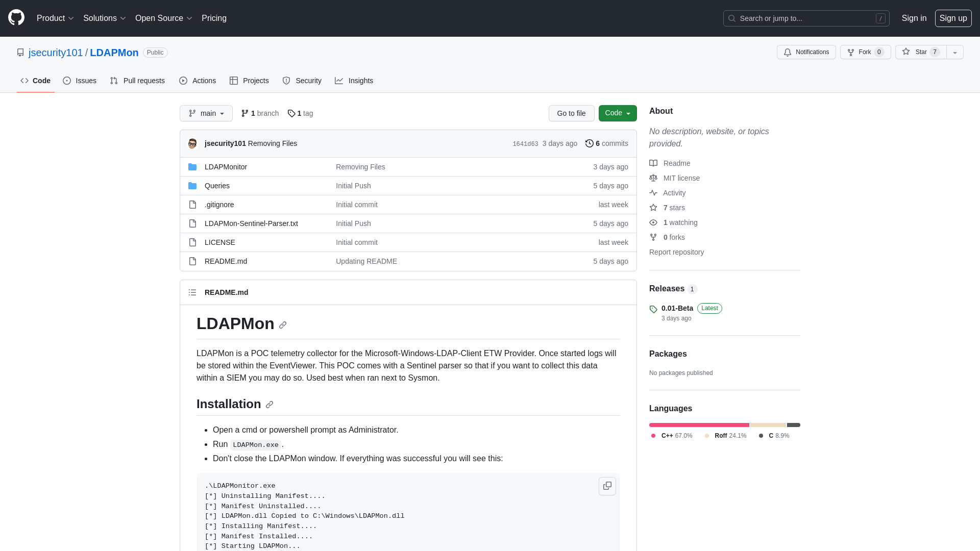980x551 pixels.
Task: Copy the code block with the copy icon
Action: point(607,486)
